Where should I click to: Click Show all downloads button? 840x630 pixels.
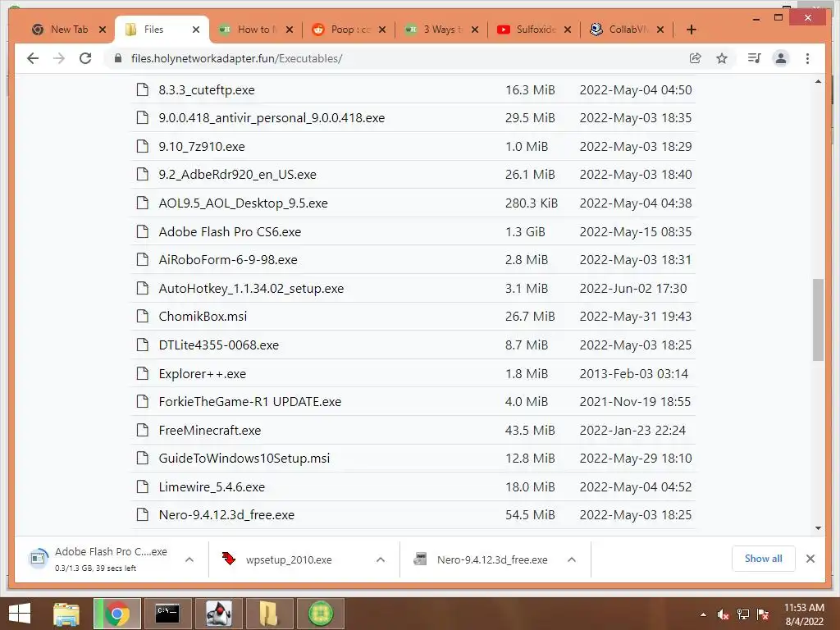point(764,559)
